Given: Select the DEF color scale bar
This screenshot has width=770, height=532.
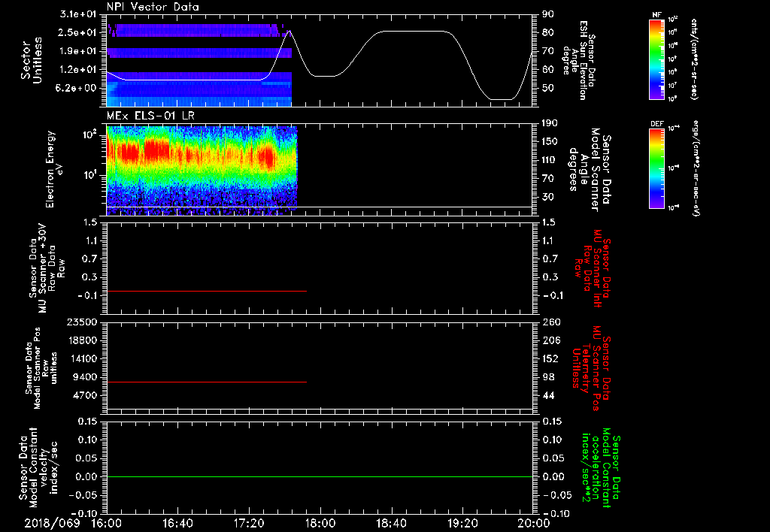Looking at the screenshot, I should click(x=657, y=168).
